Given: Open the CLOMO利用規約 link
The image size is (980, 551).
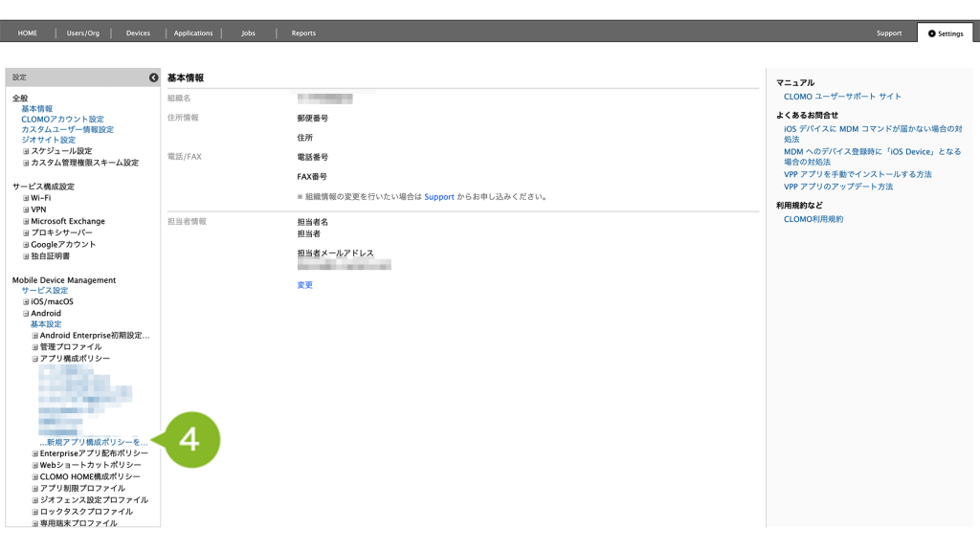Looking at the screenshot, I should [x=813, y=219].
